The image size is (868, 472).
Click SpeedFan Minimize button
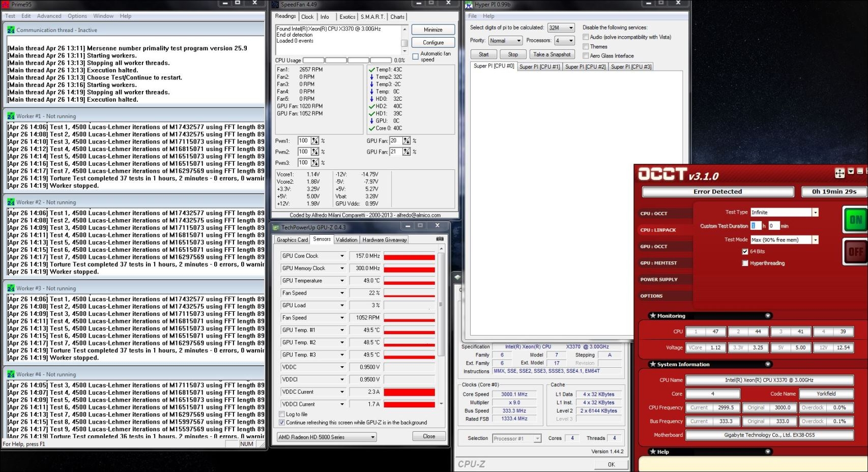click(433, 29)
